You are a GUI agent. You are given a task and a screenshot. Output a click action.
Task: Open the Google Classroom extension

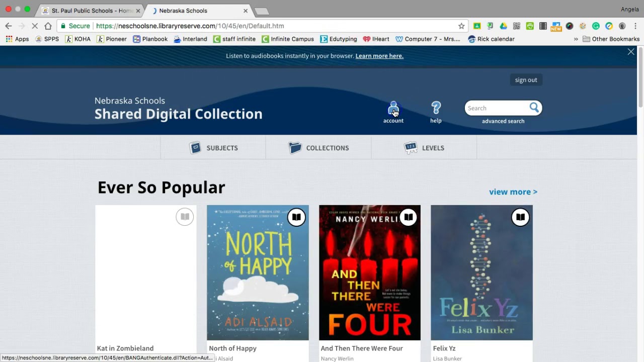pos(477,26)
